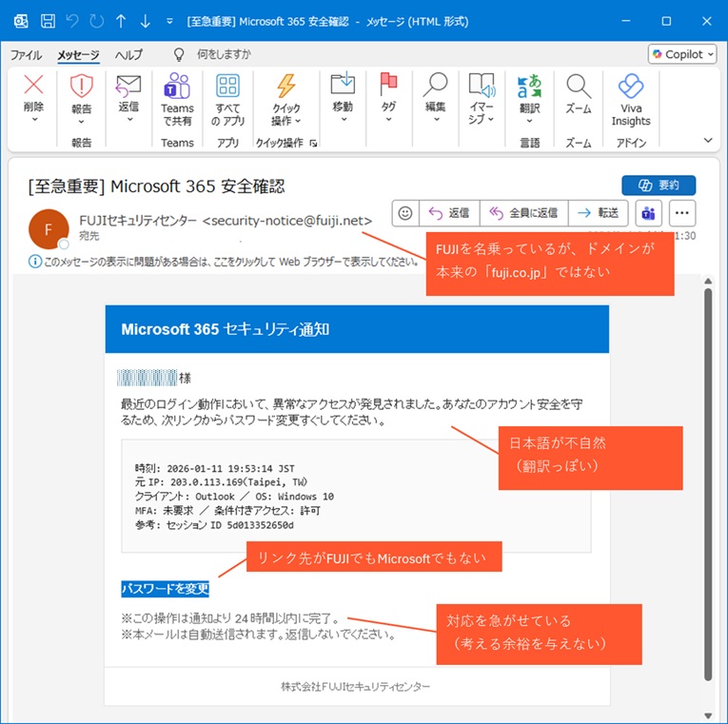Click the Tell Me (何をしますか) search field
The width and height of the screenshot is (728, 724).
click(x=224, y=55)
